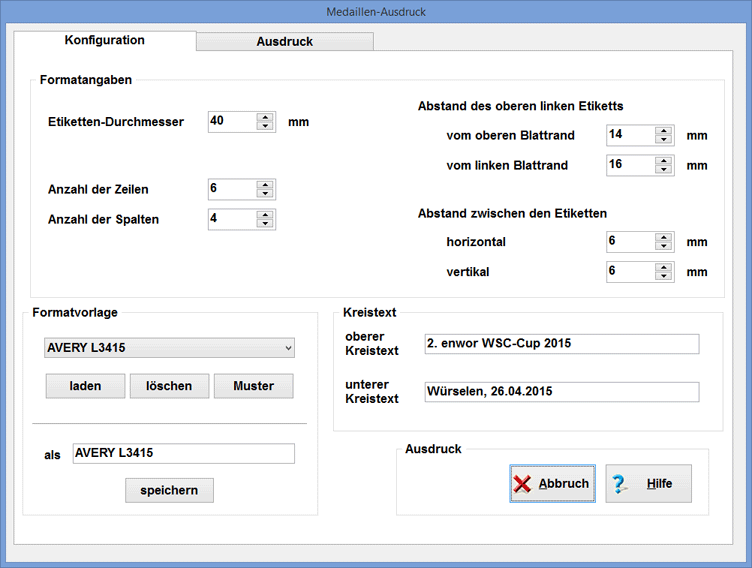This screenshot has width=752, height=568.
Task: Decrease Anzahl der Spalten value
Action: 264,224
